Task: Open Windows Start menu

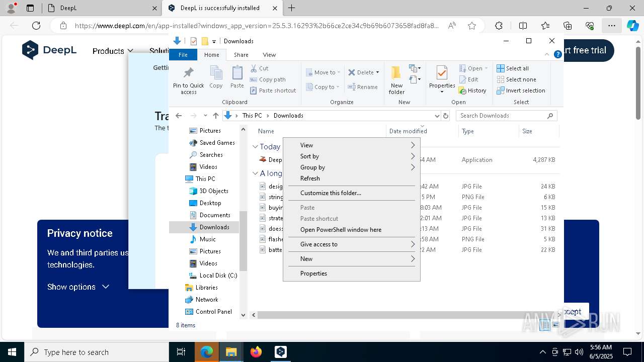Action: [x=12, y=352]
